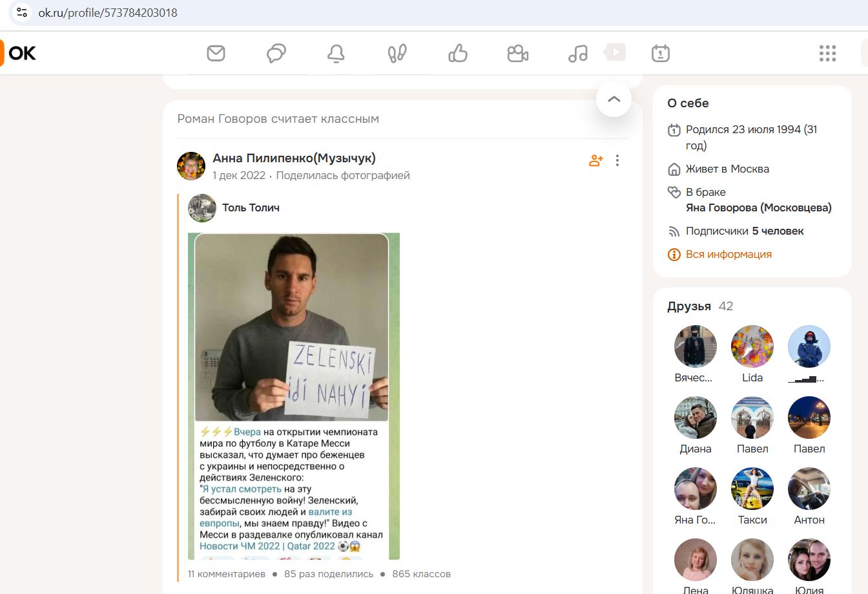The height and width of the screenshot is (594, 868).
Task: Open the "11 комментариев" link
Action: (225, 573)
